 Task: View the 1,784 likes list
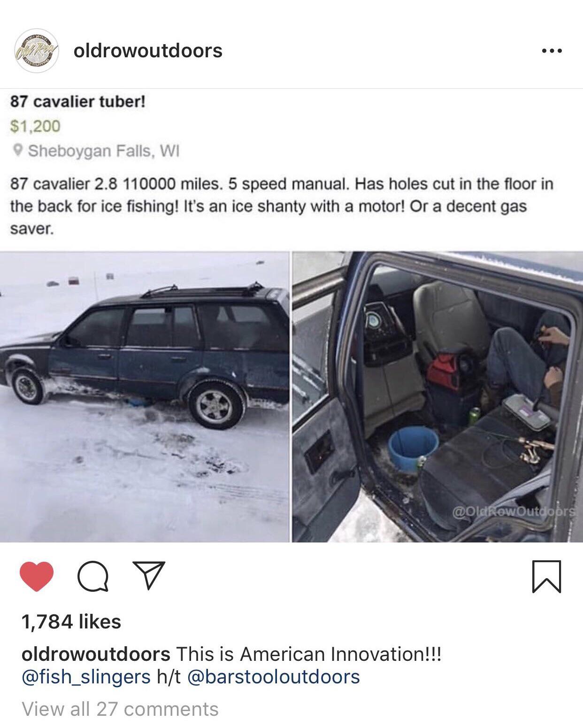point(71,622)
